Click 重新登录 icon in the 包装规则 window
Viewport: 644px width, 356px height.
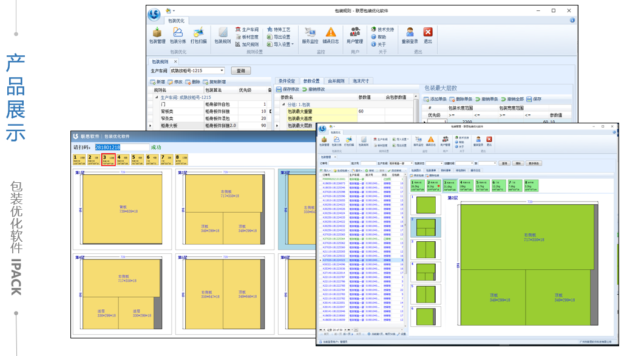tap(410, 35)
